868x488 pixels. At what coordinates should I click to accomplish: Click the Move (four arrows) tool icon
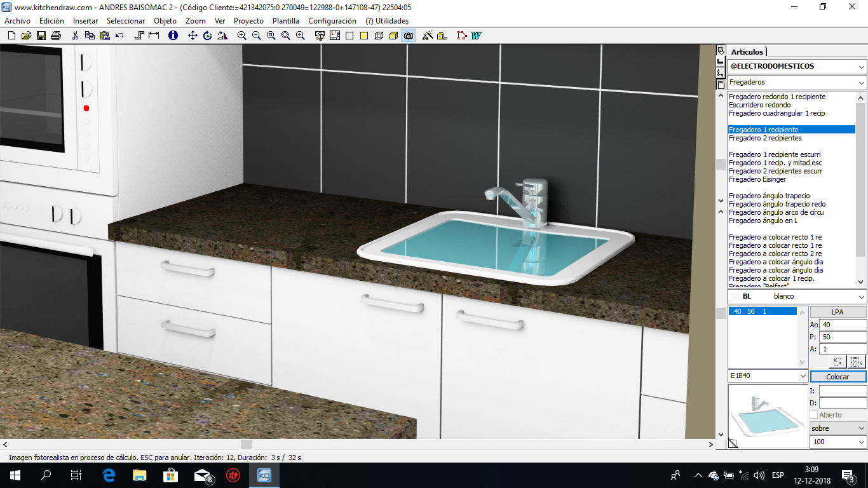point(193,36)
